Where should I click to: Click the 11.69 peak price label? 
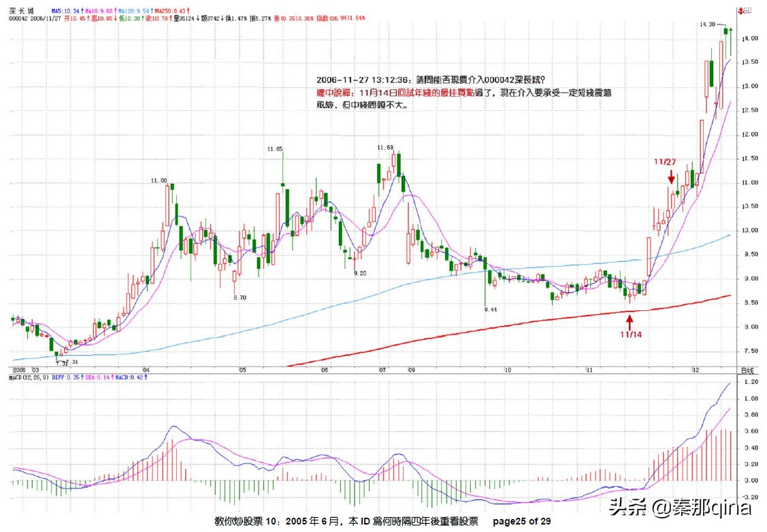[x=385, y=147]
